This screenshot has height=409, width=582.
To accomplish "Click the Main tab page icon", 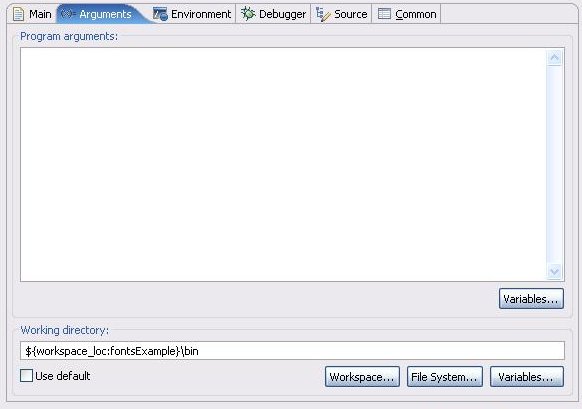I will coord(18,14).
